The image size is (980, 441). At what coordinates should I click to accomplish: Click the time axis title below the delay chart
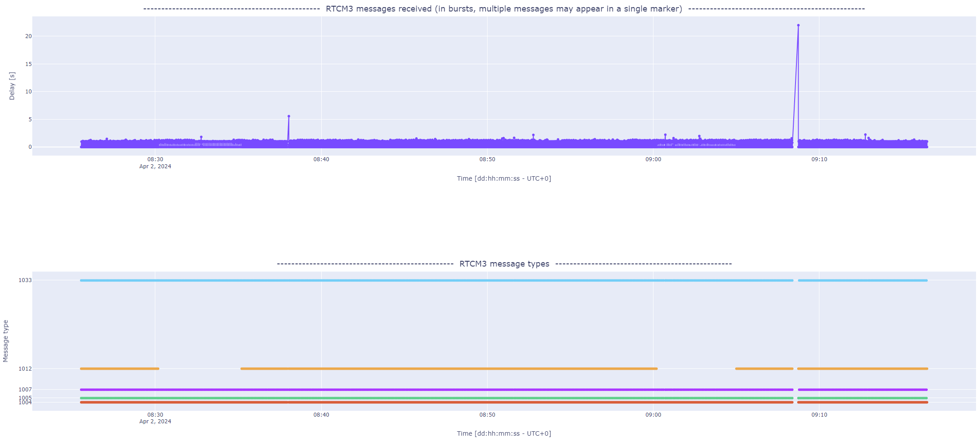(x=504, y=178)
